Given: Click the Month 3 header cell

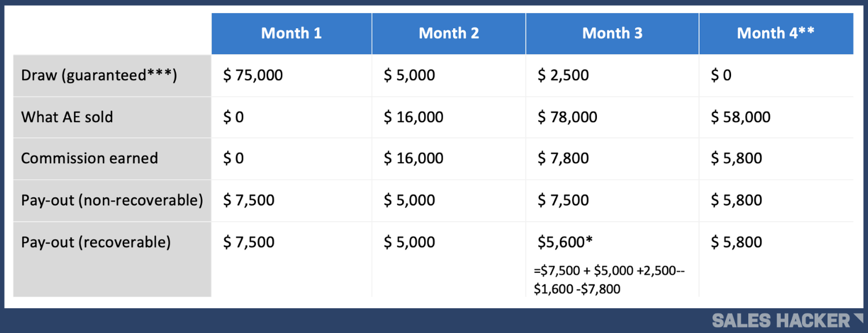Looking at the screenshot, I should 613,33.
